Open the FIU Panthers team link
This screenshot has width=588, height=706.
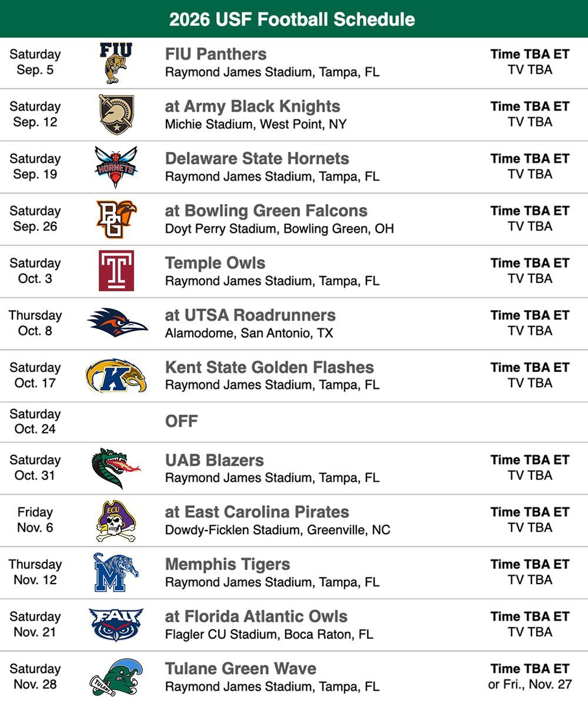coord(216,54)
